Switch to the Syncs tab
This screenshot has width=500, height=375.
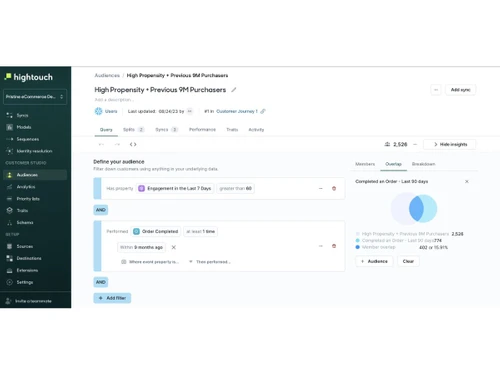point(167,130)
